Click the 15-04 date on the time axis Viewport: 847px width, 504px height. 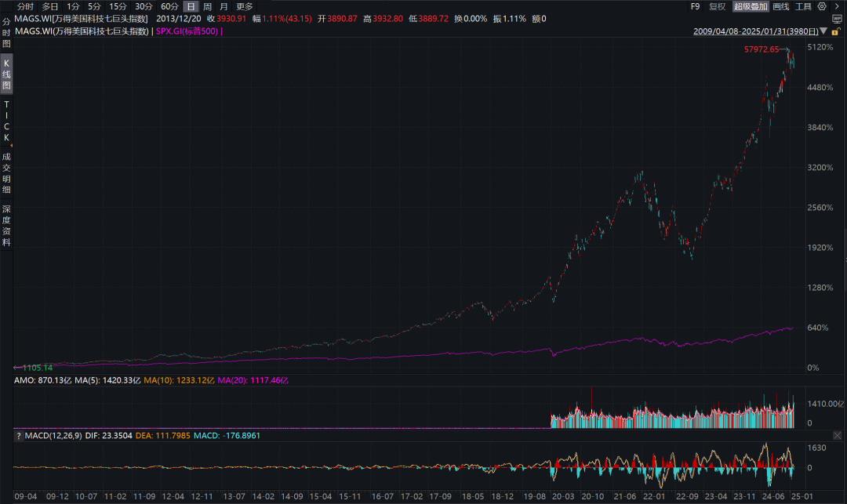coord(320,496)
